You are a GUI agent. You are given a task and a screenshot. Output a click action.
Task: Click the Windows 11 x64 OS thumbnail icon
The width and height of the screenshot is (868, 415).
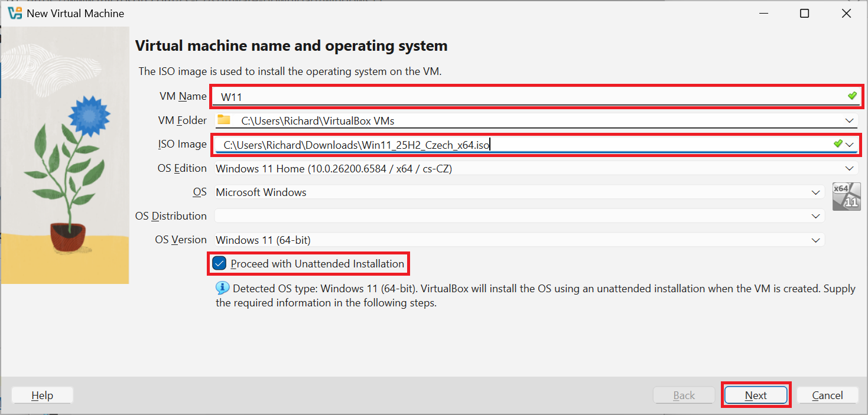click(846, 196)
